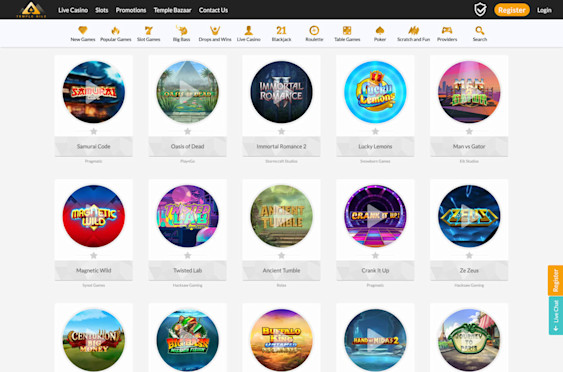Mark Man vs Gator as favorite star
The image size is (563, 372).
(469, 131)
